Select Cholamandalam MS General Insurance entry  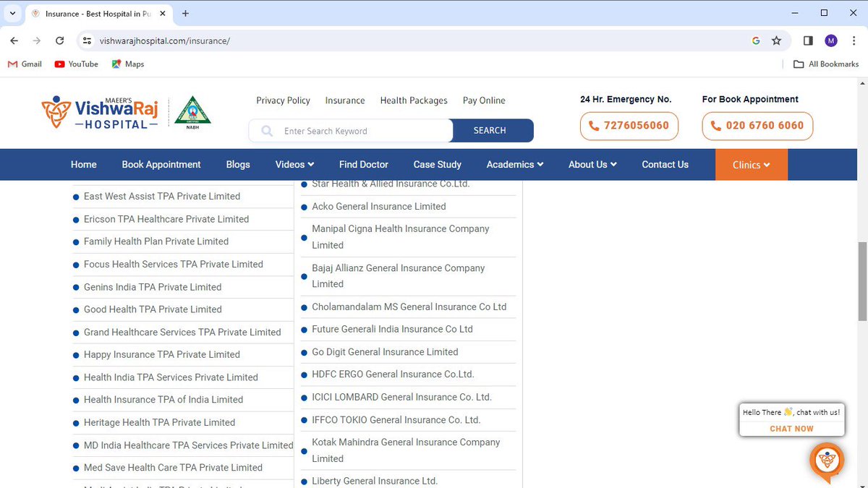[x=409, y=307]
